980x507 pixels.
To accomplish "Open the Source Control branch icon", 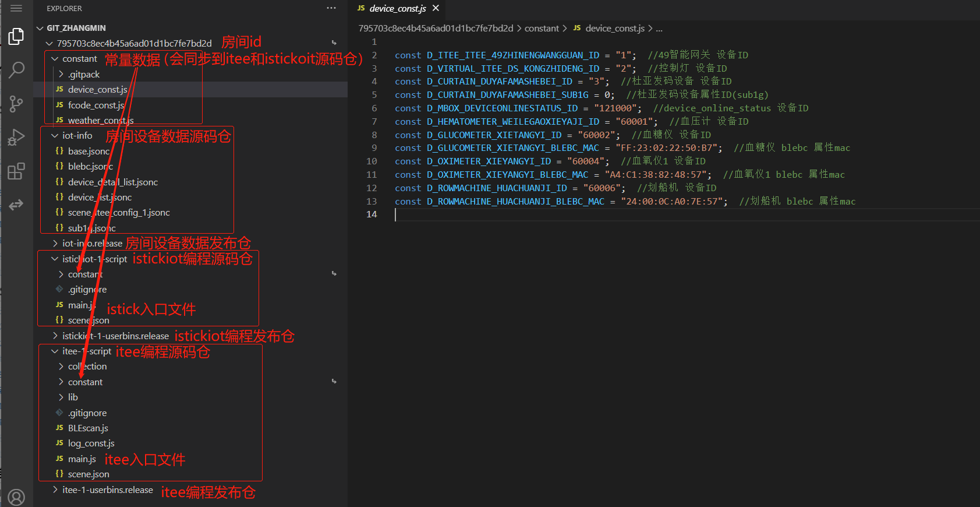I will [16, 104].
